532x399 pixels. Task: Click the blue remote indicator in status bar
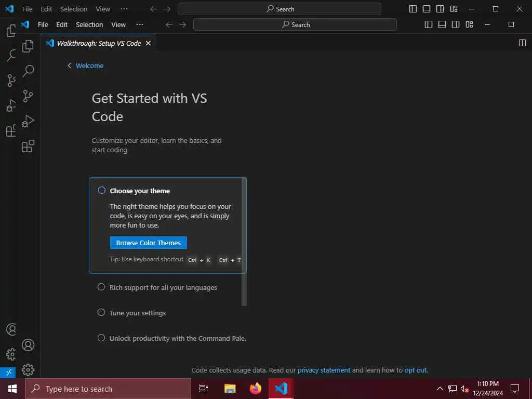(x=8, y=372)
